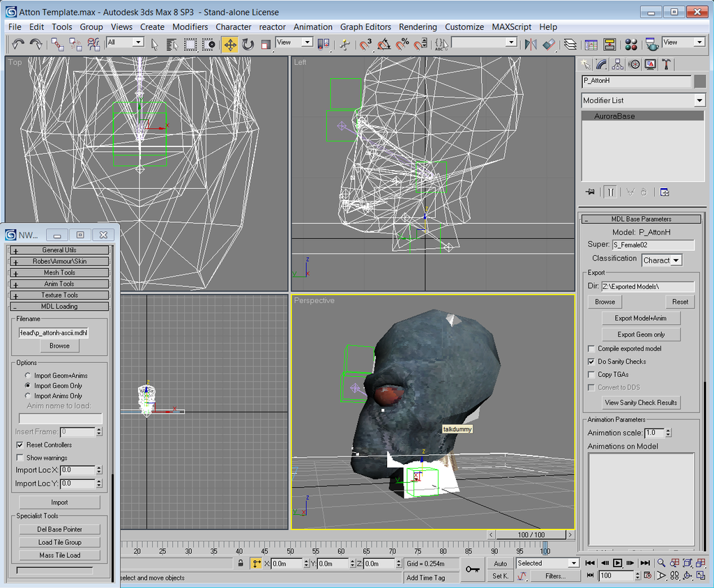714x588 pixels.
Task: Toggle the Auto key mode button
Action: pos(501,564)
